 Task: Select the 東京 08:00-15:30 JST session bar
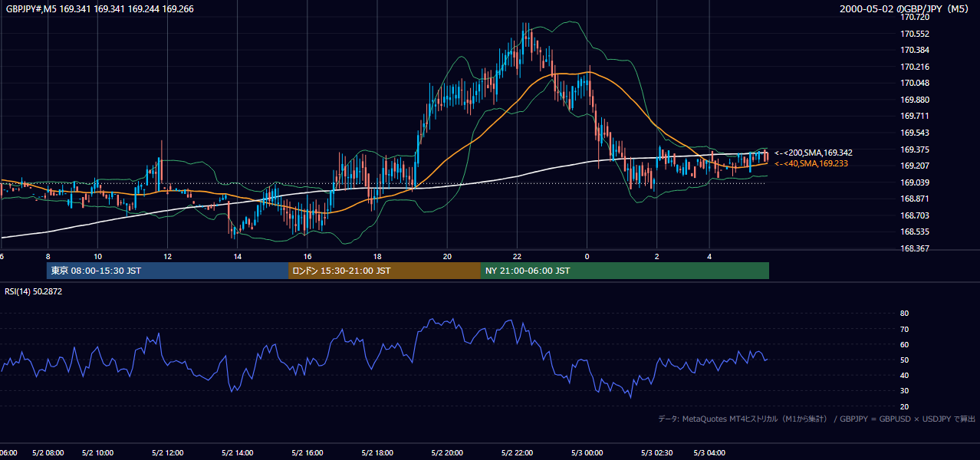point(167,271)
